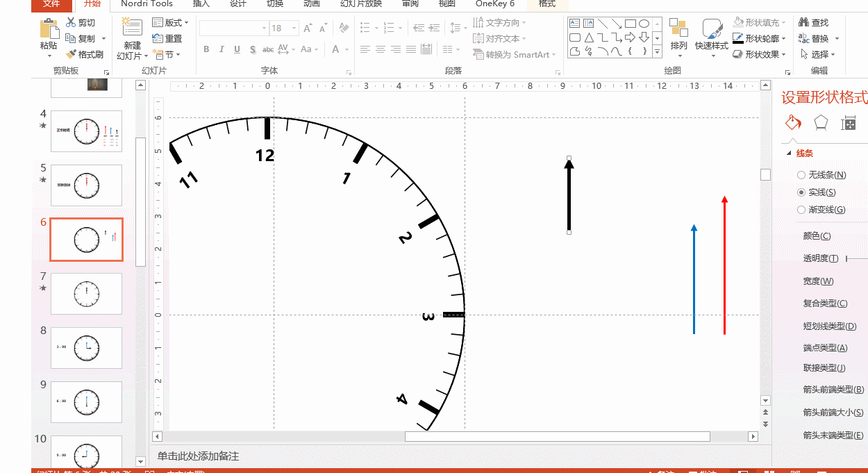The width and height of the screenshot is (868, 473).
Task: Apply strikethrough (abc) formatting
Action: [267, 49]
